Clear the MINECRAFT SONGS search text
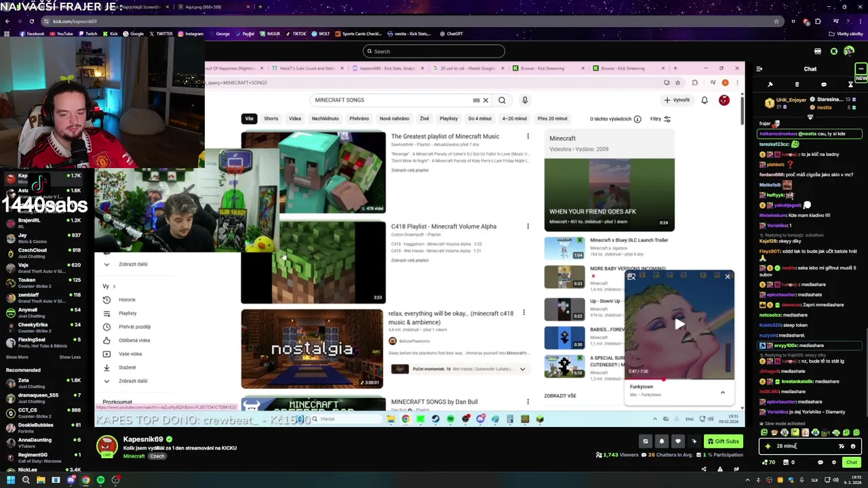Screen dimensions: 868x488 486,100
